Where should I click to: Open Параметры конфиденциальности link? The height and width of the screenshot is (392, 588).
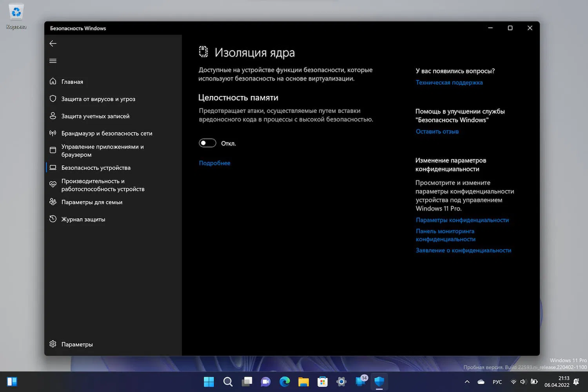click(x=462, y=220)
